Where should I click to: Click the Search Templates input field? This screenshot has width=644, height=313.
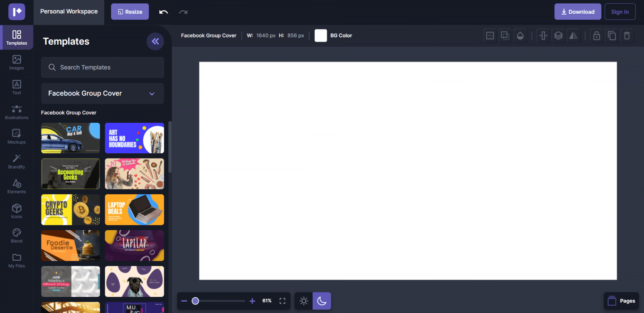(102, 67)
